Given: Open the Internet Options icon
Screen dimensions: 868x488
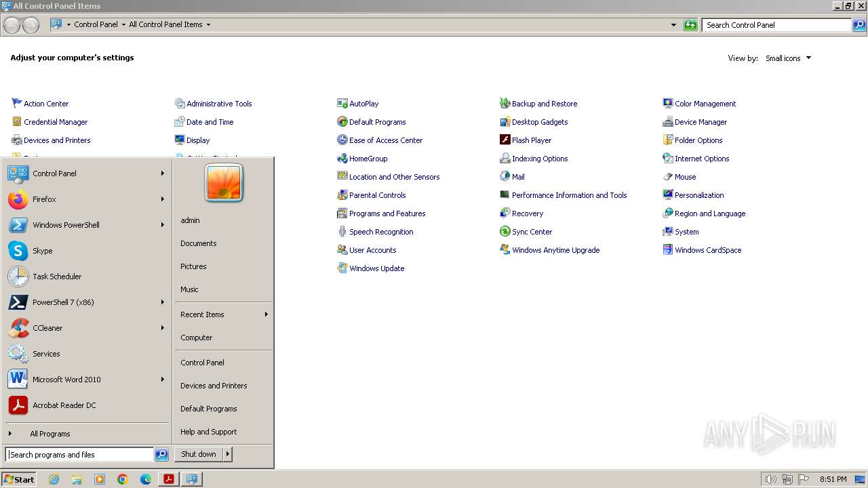Looking at the screenshot, I should (668, 159).
